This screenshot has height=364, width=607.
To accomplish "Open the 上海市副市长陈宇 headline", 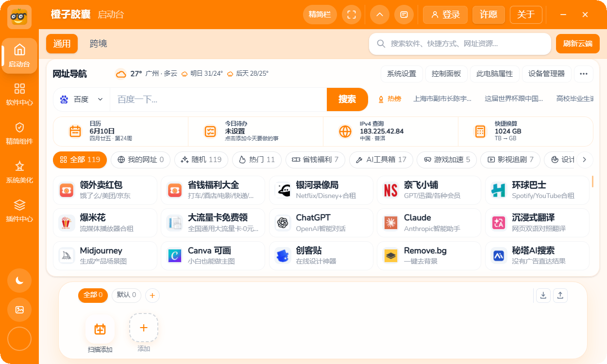I will pos(442,99).
